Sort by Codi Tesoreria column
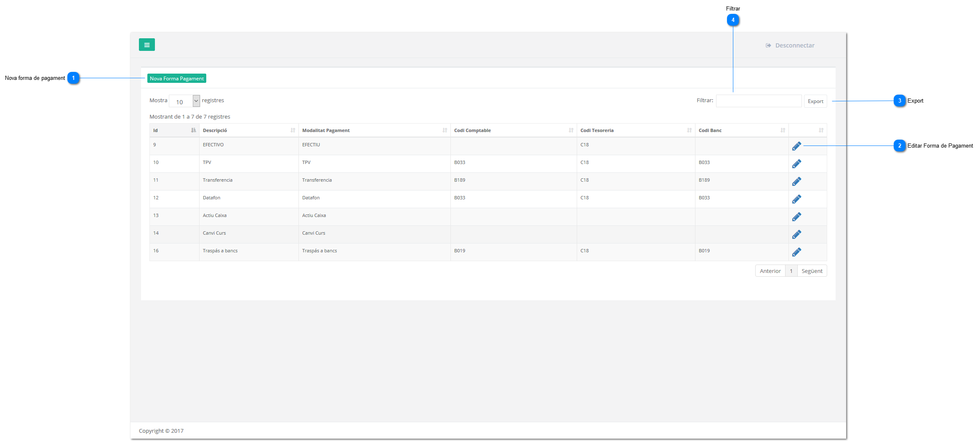The image size is (980, 442). 635,130
